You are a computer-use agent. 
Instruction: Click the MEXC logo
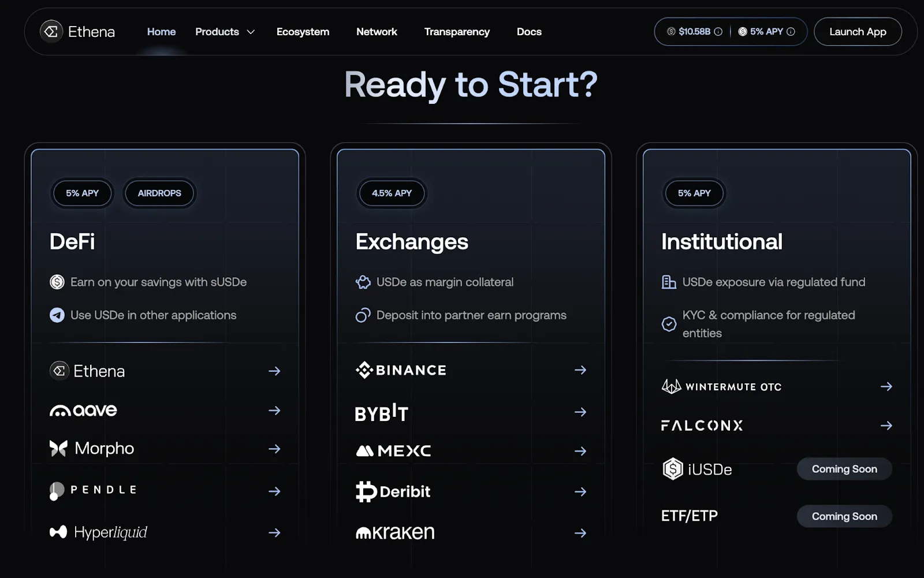tap(393, 450)
